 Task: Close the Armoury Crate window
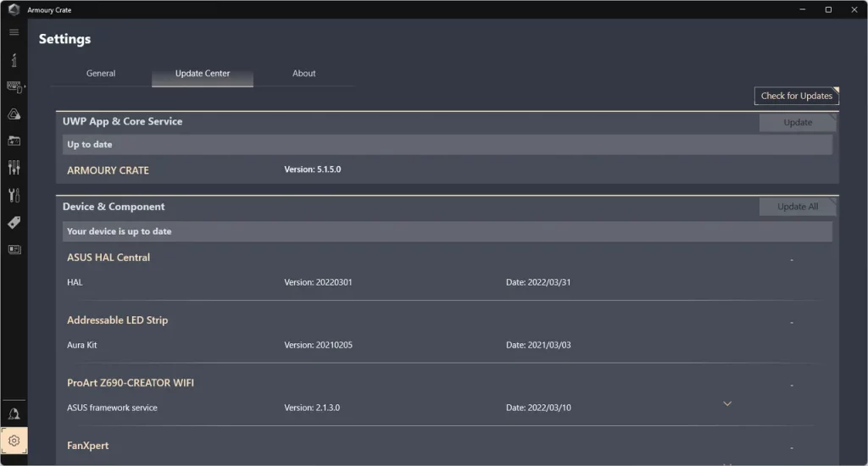(854, 9)
